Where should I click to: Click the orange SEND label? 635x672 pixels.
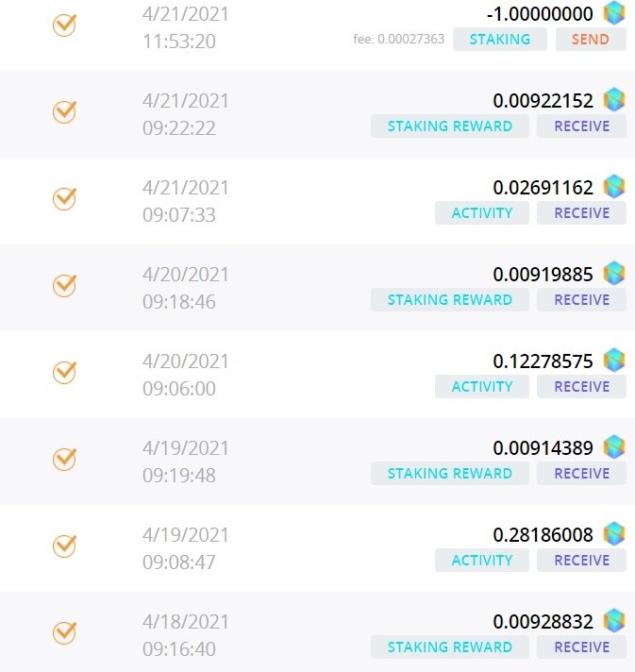[x=591, y=40]
